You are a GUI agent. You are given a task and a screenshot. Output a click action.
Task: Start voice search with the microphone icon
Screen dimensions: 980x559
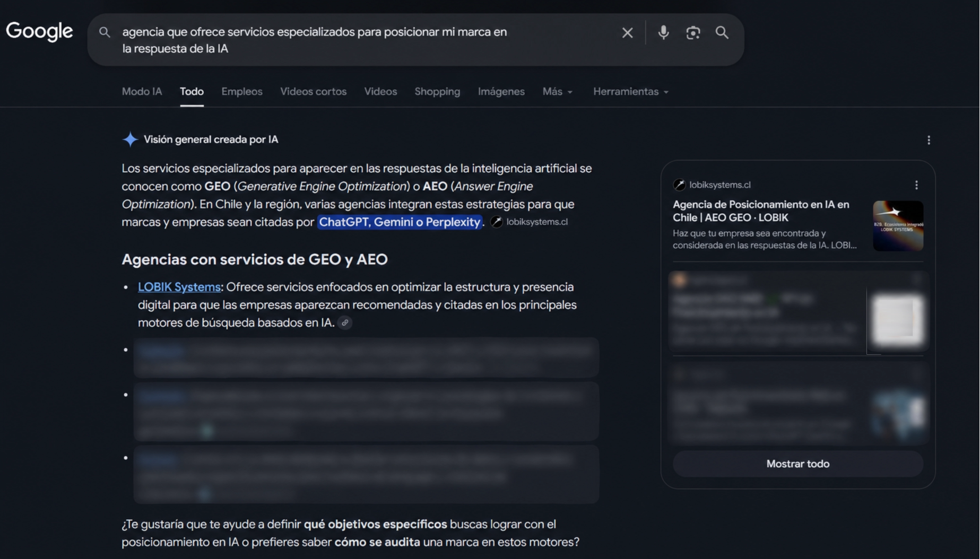pyautogui.click(x=663, y=32)
